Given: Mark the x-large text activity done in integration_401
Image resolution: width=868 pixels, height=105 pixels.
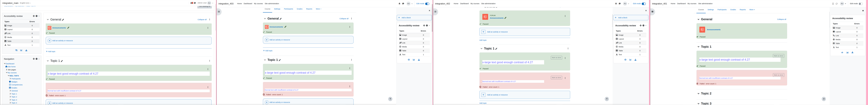Looking at the screenshot, I should 778,56.
